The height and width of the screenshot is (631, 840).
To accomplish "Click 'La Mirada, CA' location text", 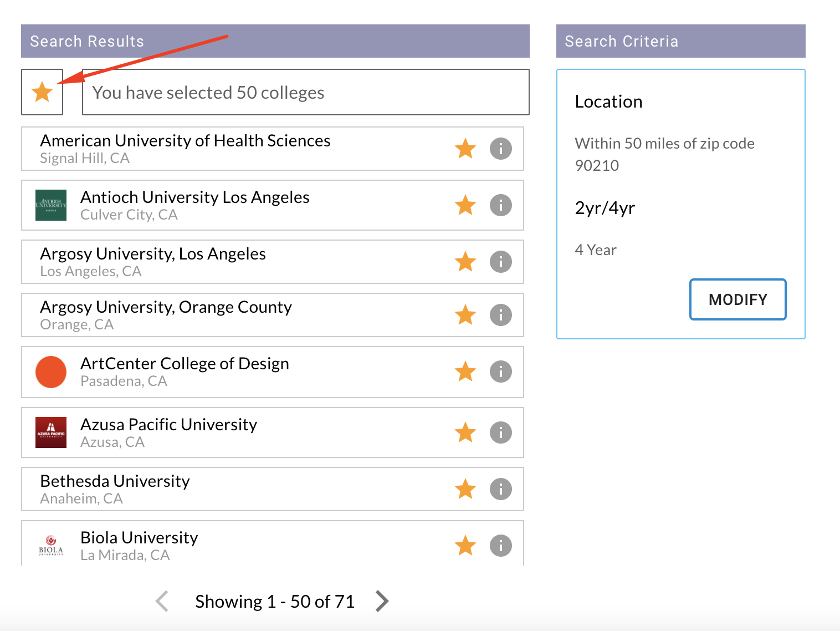I will [125, 556].
